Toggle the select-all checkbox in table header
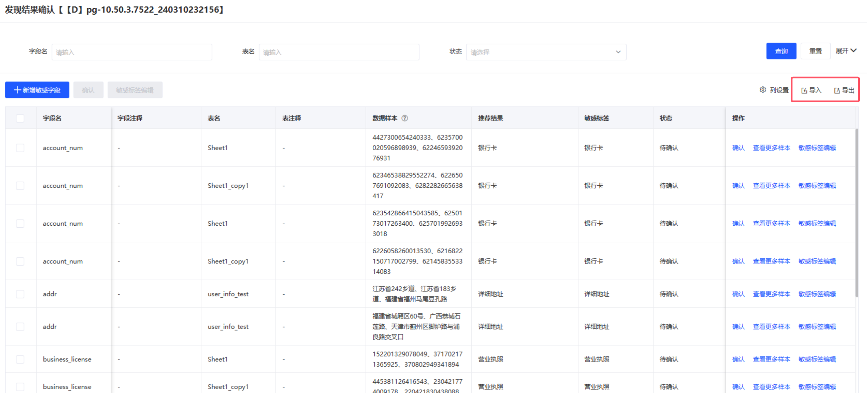The width and height of the screenshot is (868, 393). coord(20,118)
